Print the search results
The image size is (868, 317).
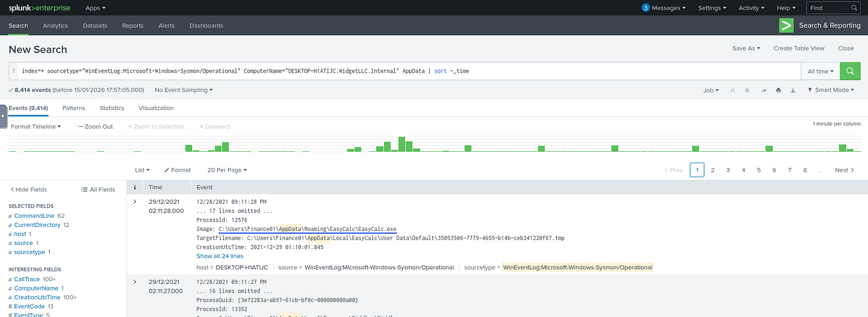tap(778, 90)
